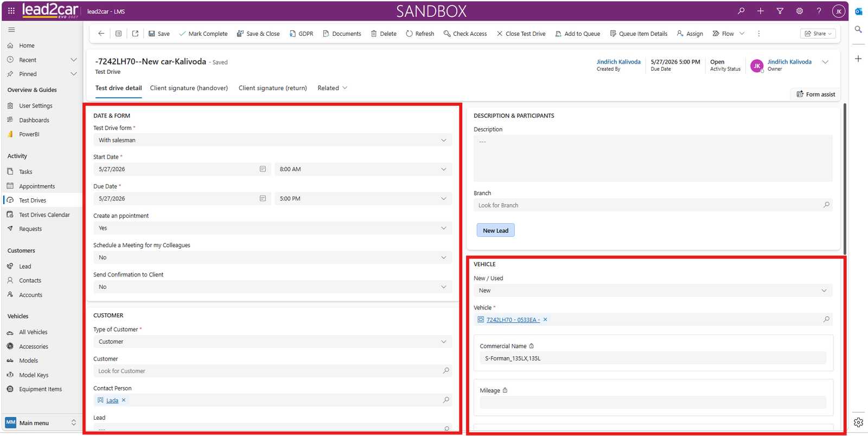The width and height of the screenshot is (868, 436).
Task: Switch to Client signature (return) tab
Action: [x=273, y=88]
